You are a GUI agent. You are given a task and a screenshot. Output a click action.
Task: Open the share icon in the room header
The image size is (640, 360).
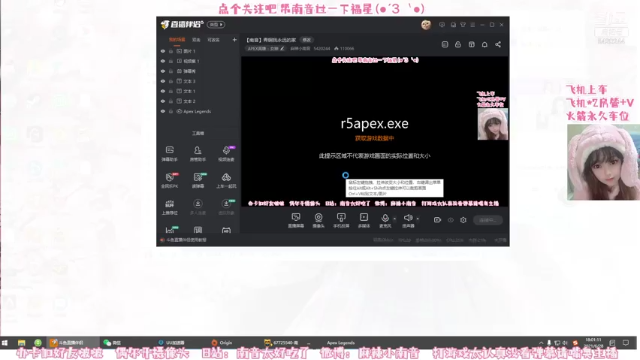click(x=498, y=44)
